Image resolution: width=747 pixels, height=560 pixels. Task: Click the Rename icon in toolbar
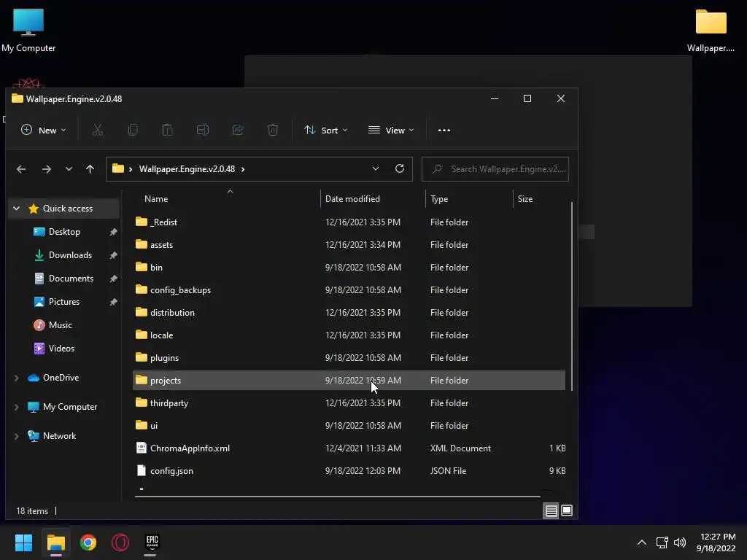[x=203, y=130]
